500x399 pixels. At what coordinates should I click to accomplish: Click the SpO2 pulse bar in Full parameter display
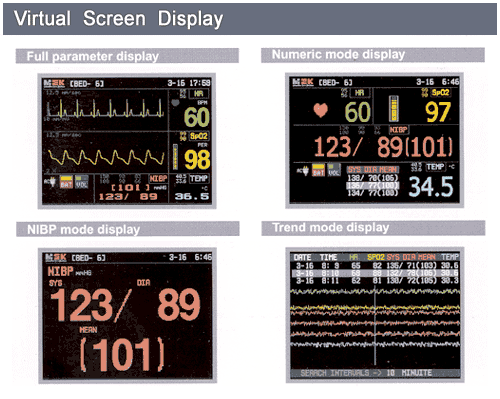pyautogui.click(x=175, y=157)
